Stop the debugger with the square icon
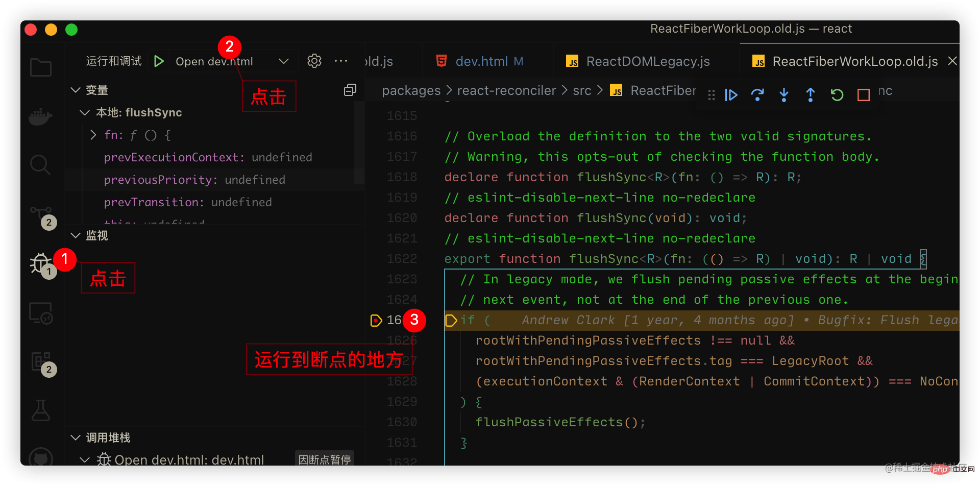This screenshot has width=980, height=486. point(863,95)
